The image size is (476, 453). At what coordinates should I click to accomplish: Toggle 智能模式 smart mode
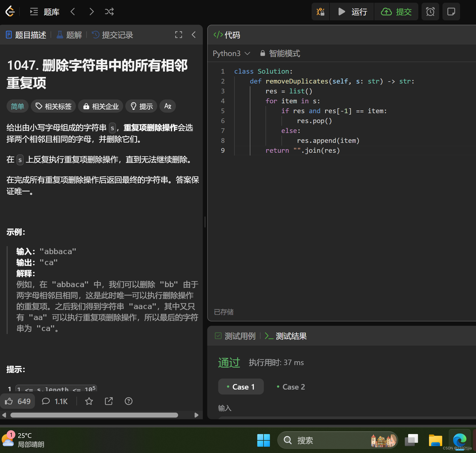[x=280, y=53]
